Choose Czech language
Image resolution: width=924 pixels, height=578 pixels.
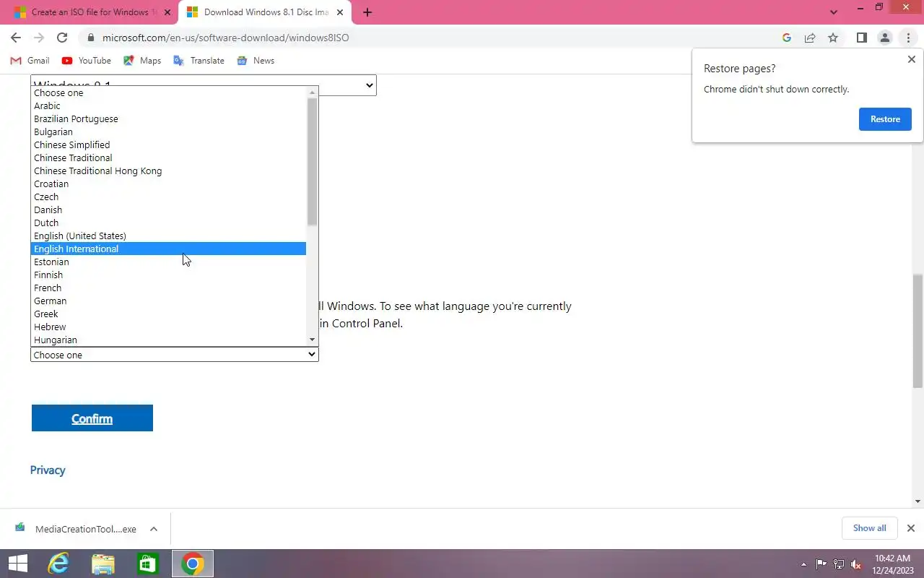point(169,197)
